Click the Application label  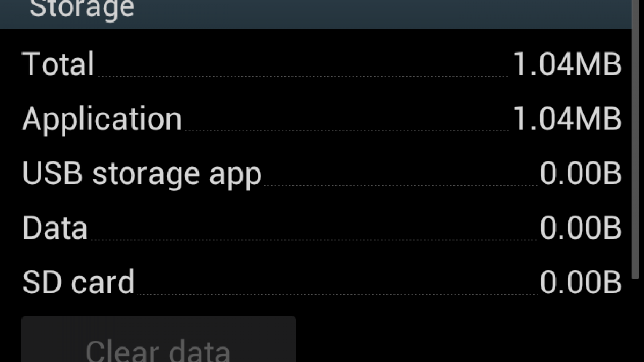click(102, 120)
